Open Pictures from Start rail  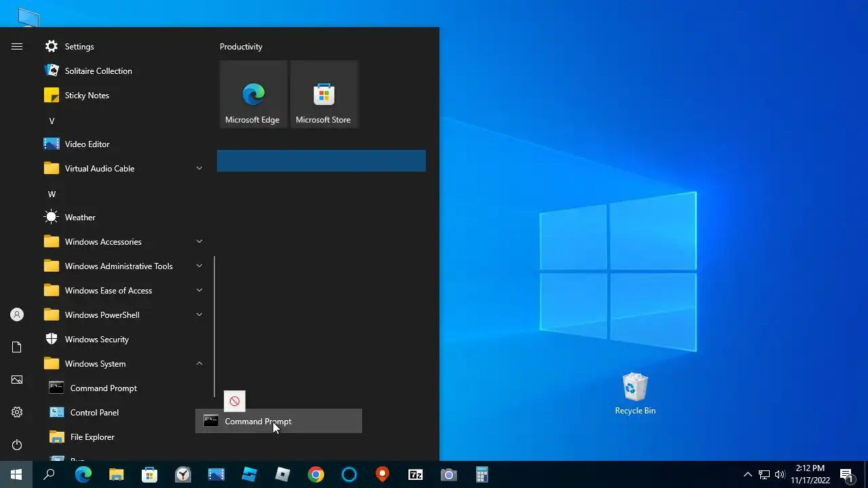pos(17,380)
